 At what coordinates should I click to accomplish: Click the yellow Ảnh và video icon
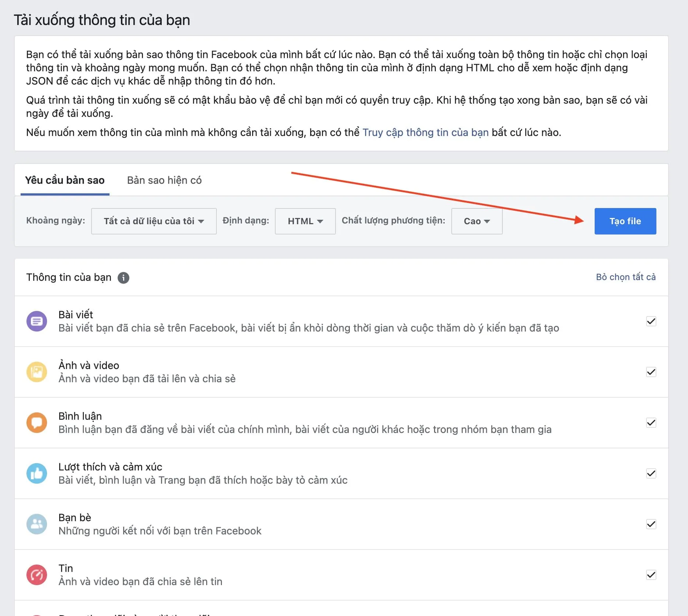[37, 372]
